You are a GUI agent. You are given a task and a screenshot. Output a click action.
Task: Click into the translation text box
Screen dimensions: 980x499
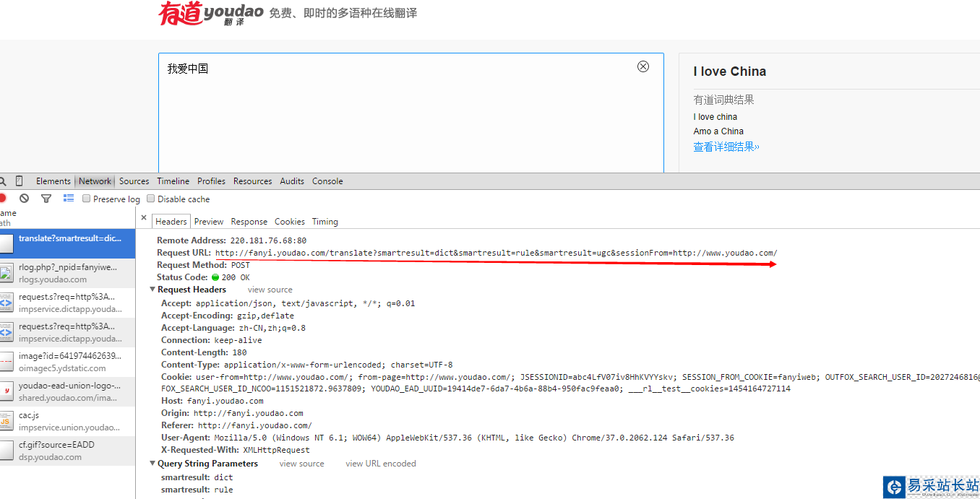[411, 113]
